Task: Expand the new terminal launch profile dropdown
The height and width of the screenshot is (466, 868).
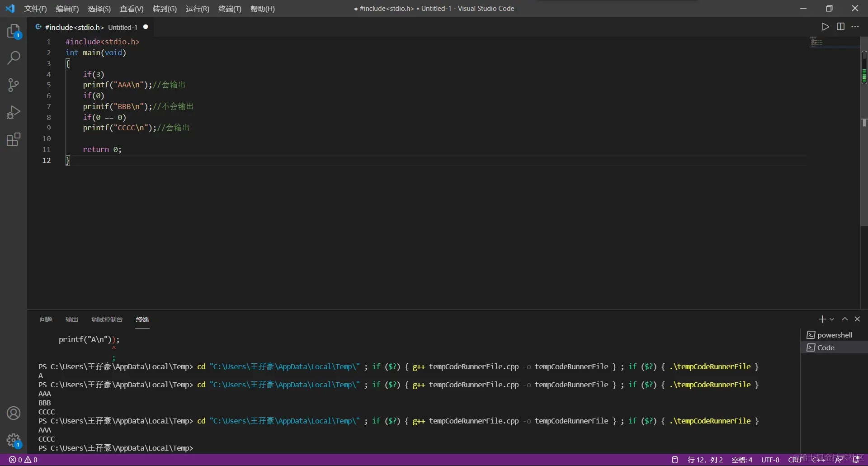Action: pos(832,319)
